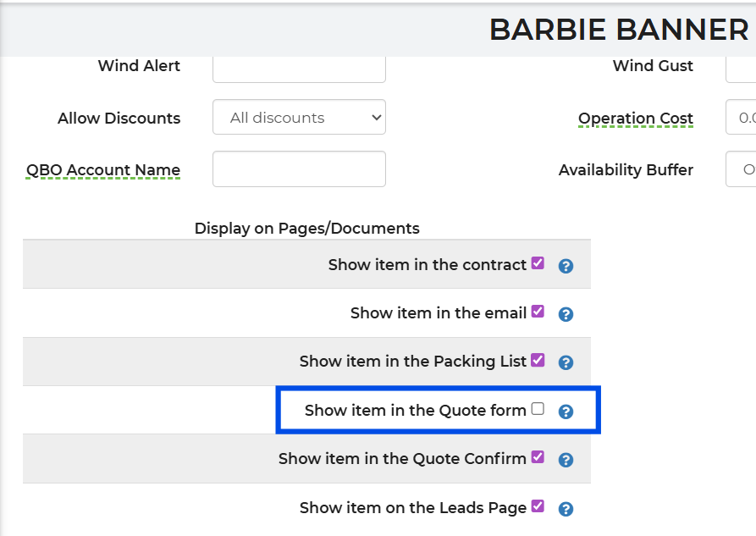View help for Show item in Quote form

pyautogui.click(x=566, y=412)
